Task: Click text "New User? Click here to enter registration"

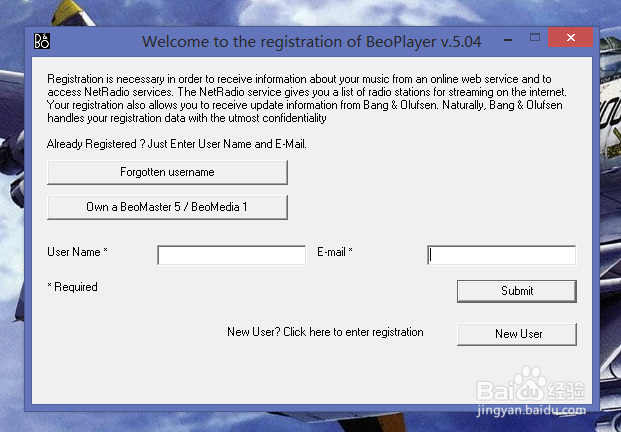Action: pos(325,332)
